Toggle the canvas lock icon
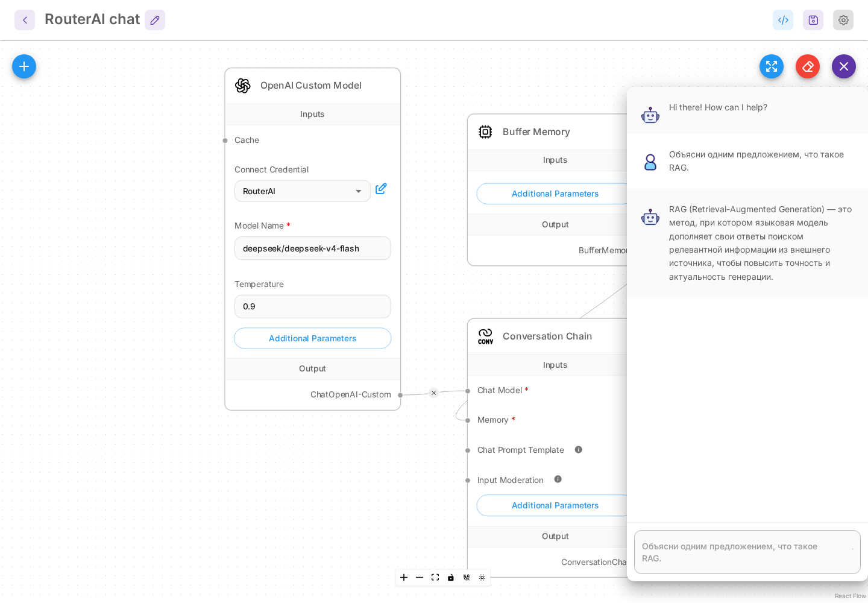The height and width of the screenshot is (603, 868). 451,578
